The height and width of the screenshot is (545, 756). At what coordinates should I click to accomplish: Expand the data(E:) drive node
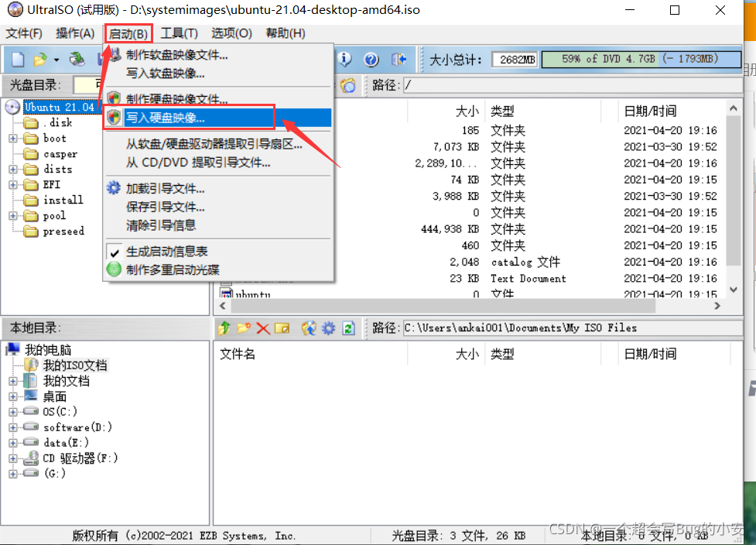[13, 443]
